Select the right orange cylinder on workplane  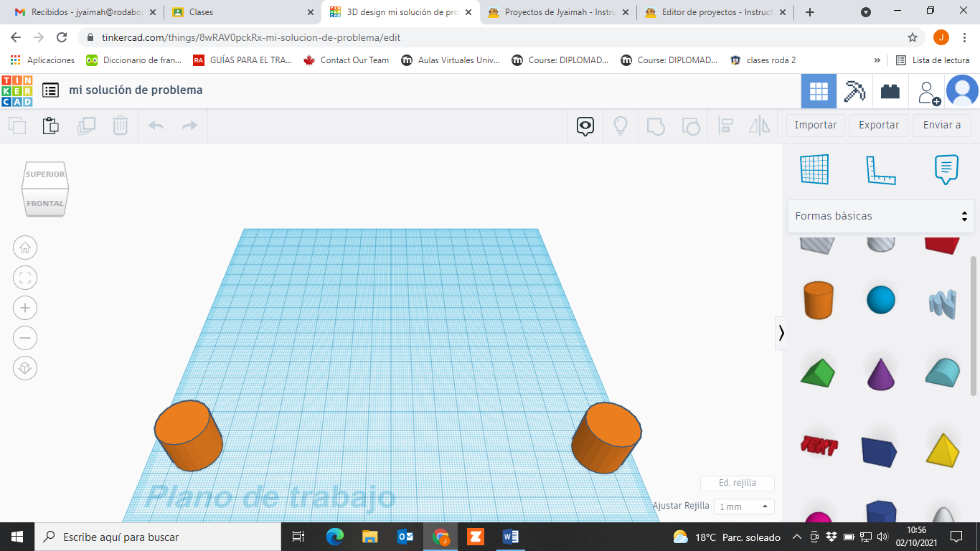click(x=606, y=437)
